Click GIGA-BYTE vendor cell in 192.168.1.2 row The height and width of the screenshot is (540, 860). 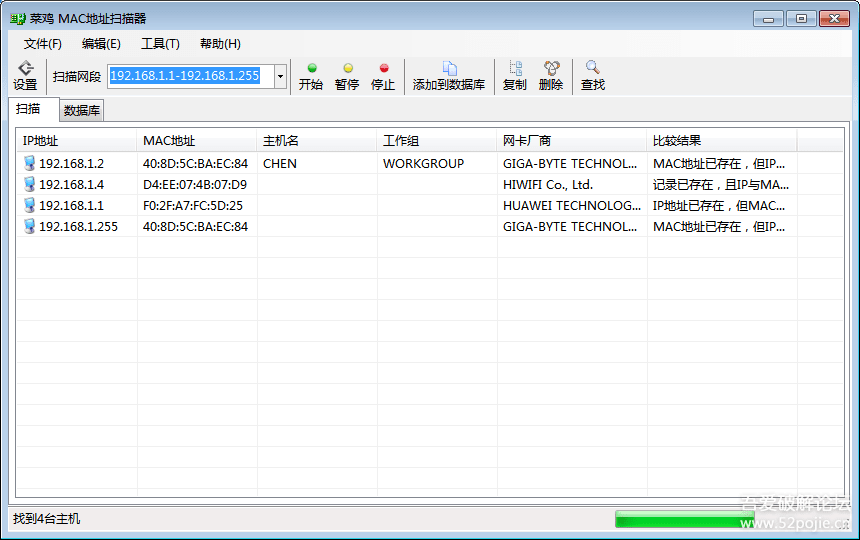pos(570,163)
